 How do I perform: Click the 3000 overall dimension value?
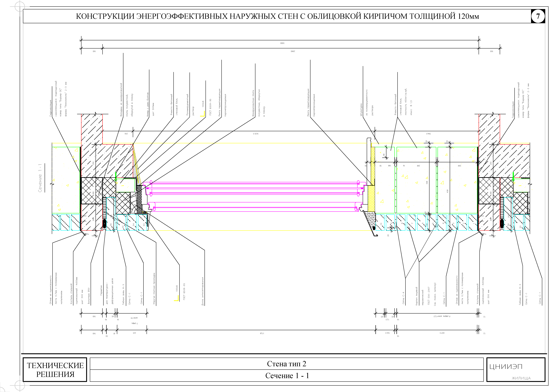282,43
